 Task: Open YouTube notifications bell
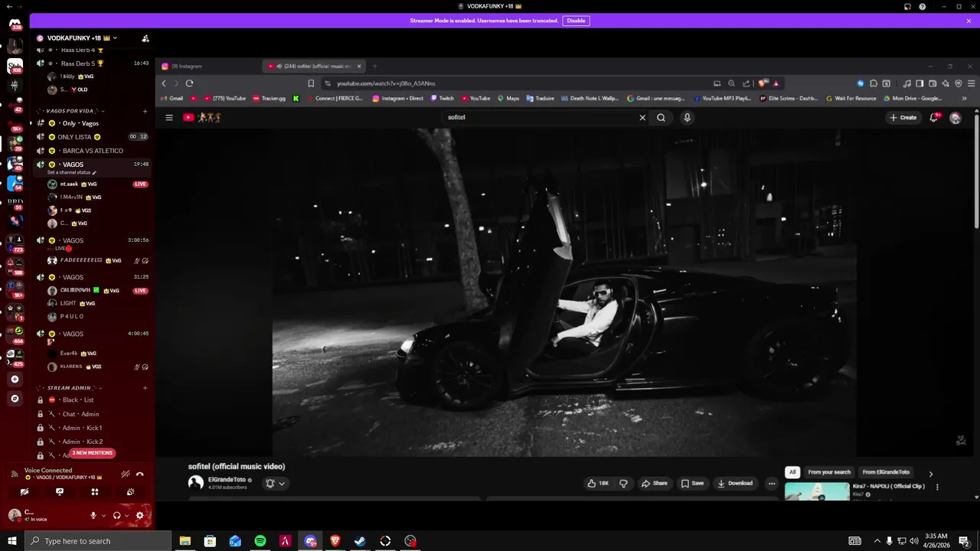click(x=933, y=117)
